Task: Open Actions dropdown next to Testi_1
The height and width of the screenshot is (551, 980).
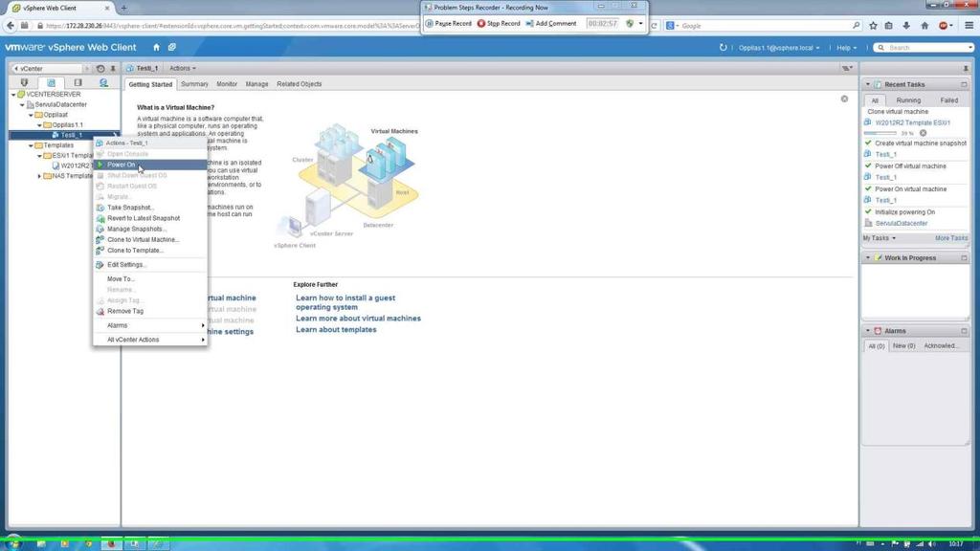Action: [x=183, y=69]
